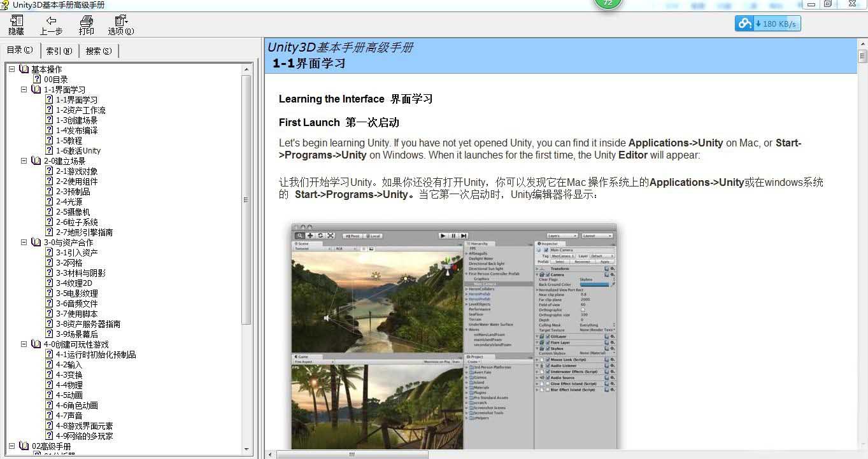Open topic 4-2输入
Image resolution: width=868 pixels, height=459 pixels.
[69, 365]
